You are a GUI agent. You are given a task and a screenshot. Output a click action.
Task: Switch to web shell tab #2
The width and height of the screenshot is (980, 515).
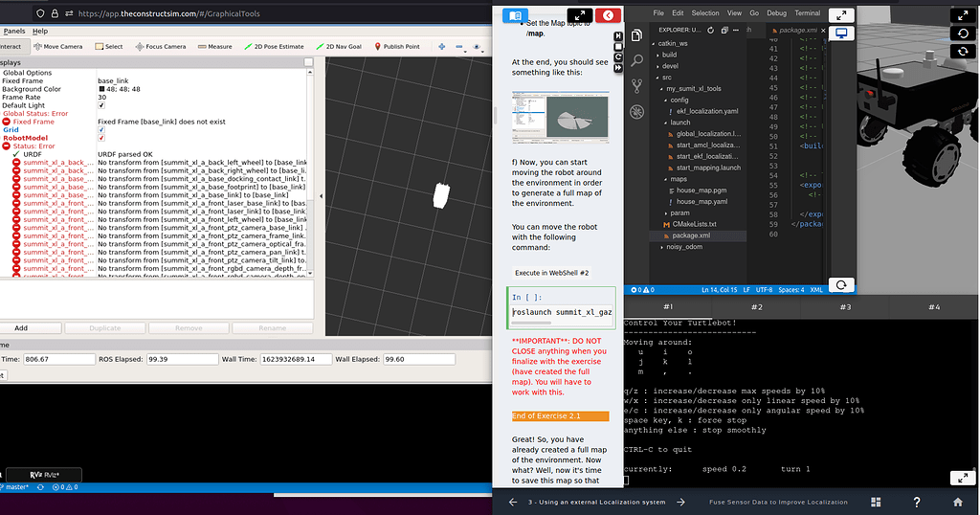tap(756, 307)
